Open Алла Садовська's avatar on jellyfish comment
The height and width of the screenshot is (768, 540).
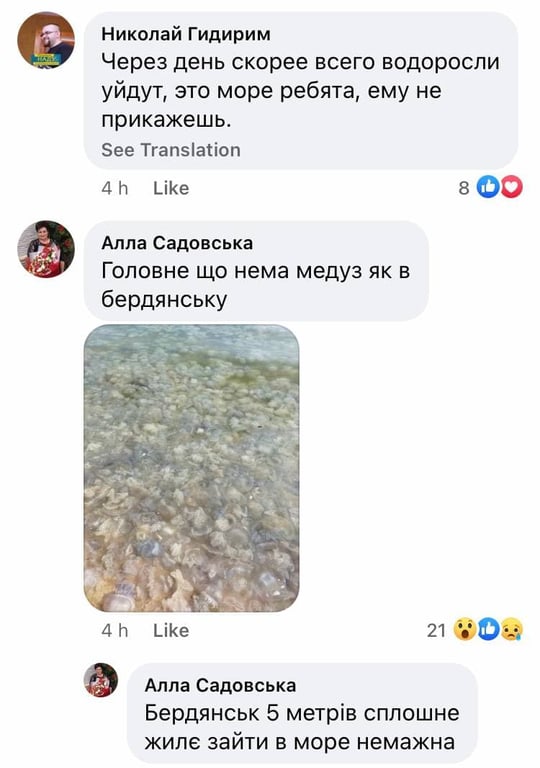click(x=46, y=249)
